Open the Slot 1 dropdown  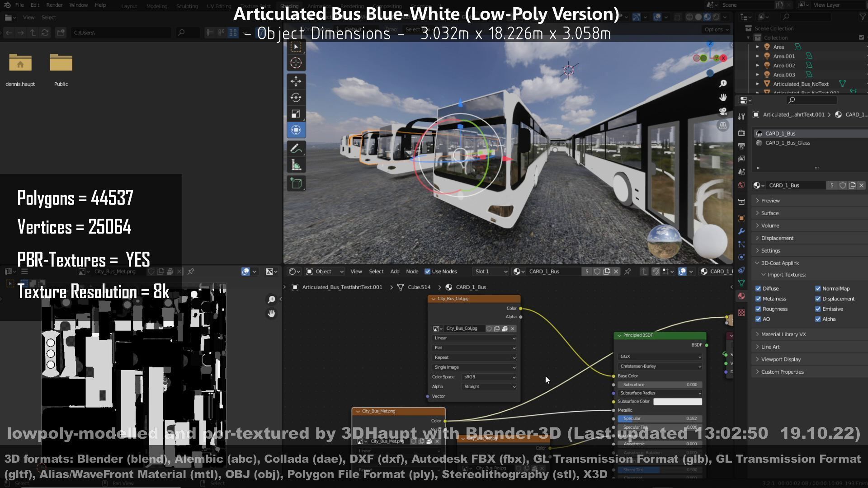[x=491, y=272]
